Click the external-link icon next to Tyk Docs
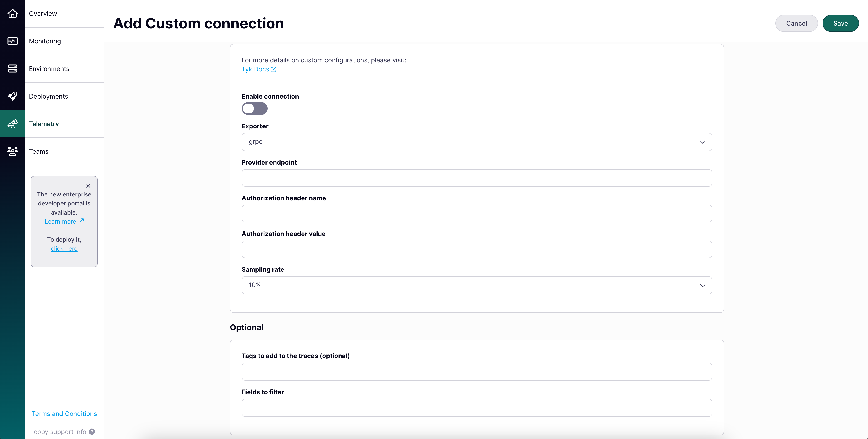This screenshot has height=439, width=868. point(274,69)
